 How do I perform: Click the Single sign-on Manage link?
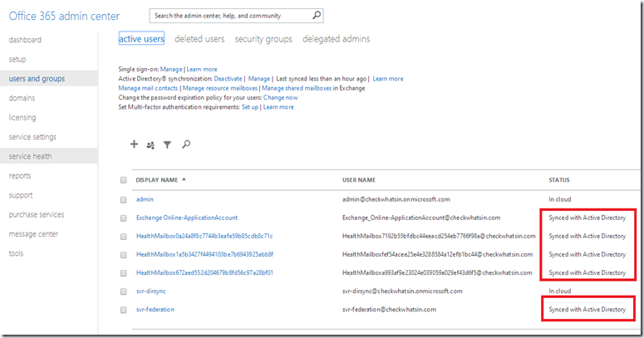(171, 69)
